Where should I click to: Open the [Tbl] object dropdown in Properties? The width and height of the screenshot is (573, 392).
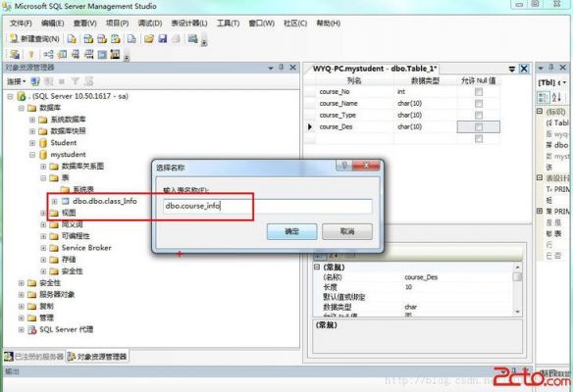(x=564, y=82)
